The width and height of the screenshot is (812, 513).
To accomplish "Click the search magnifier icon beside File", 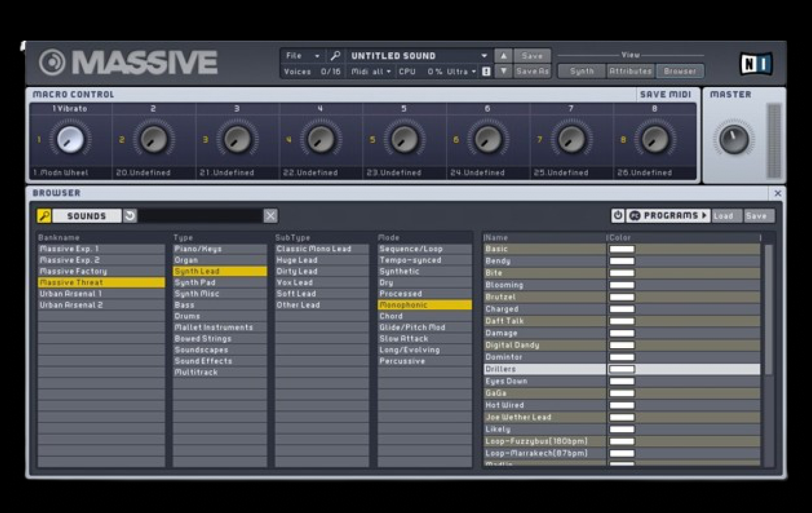I will [x=335, y=56].
